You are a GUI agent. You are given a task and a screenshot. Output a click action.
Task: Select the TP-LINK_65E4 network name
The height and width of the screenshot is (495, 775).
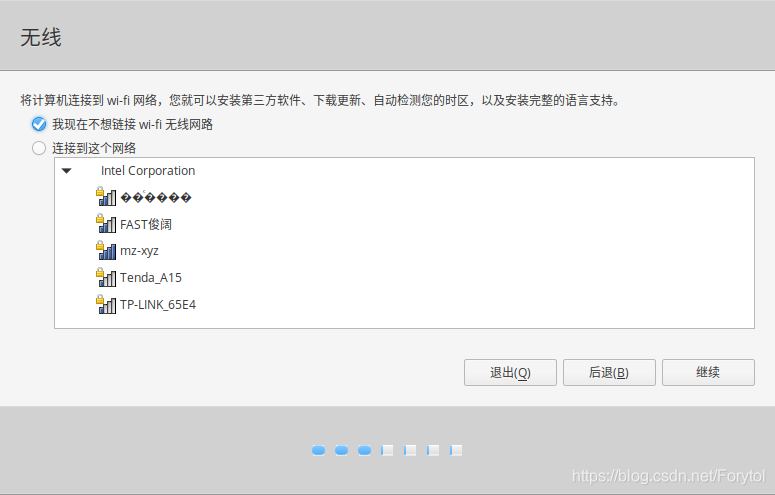(x=158, y=305)
